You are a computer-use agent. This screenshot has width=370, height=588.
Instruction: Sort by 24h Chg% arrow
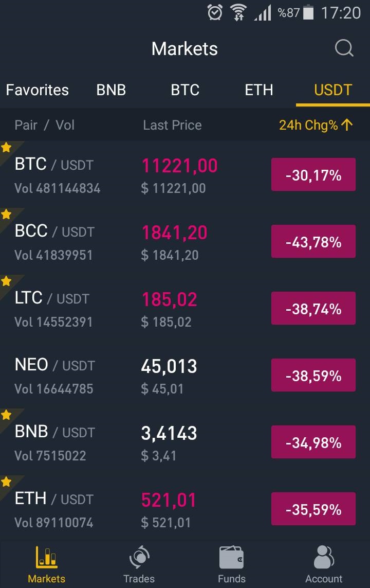coord(347,125)
